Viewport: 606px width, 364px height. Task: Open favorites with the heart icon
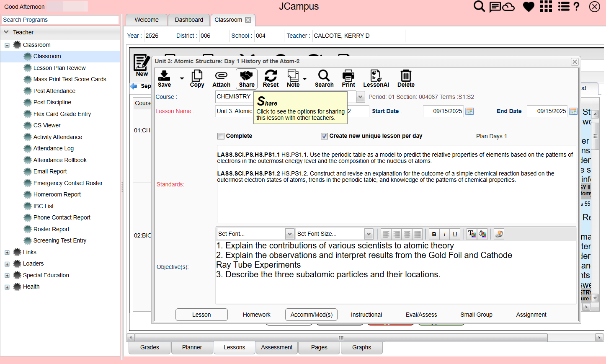coord(529,7)
